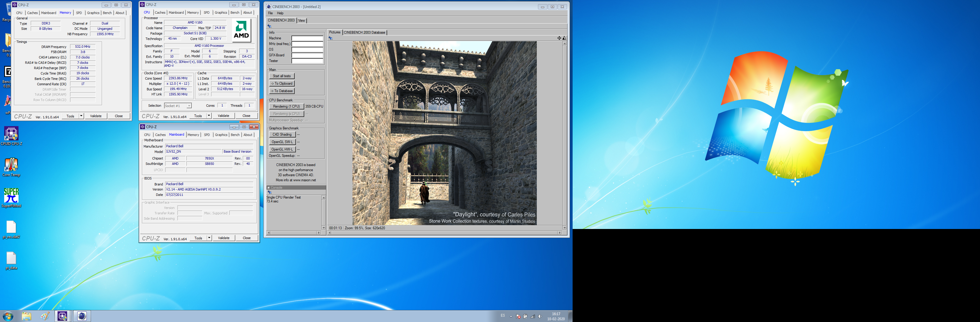Screen dimensions: 980x322
Task: Open Tools dropdown arrow in CPU window
Action: coord(209,116)
